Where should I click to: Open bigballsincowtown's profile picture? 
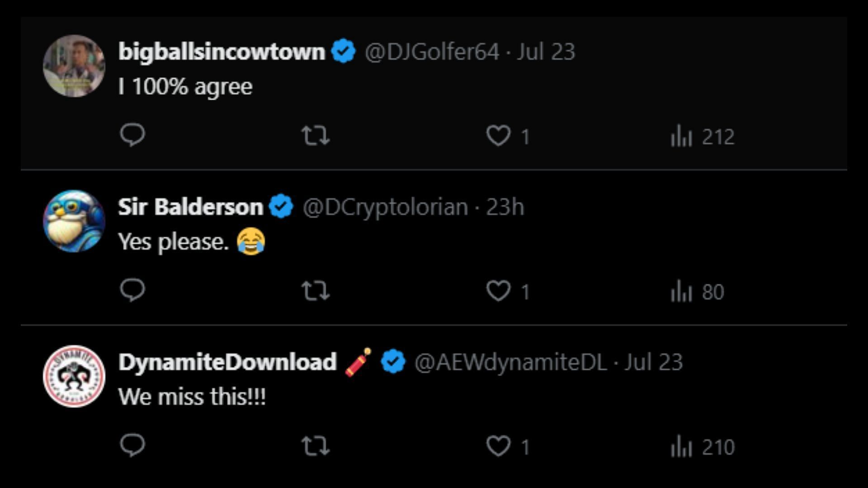(74, 66)
